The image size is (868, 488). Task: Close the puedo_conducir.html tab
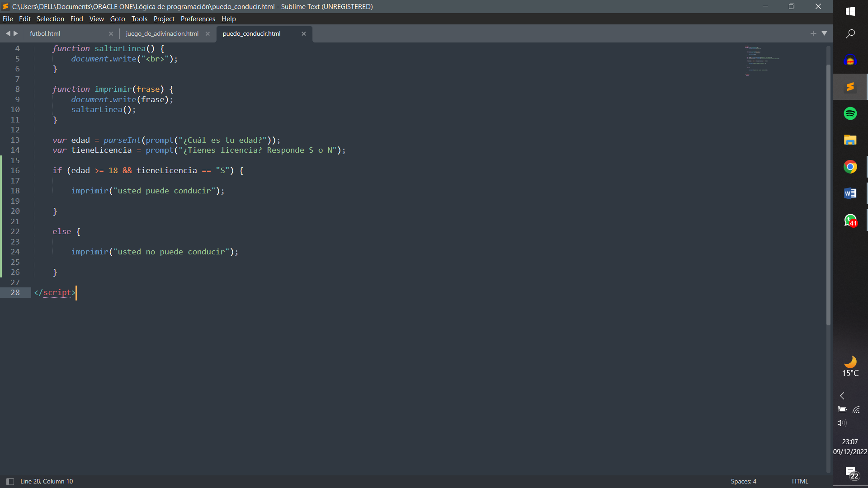pos(304,34)
